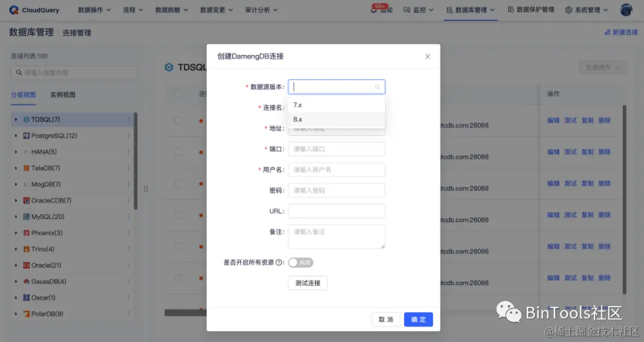Click the Oscar icon in tree
Image resolution: width=644 pixels, height=342 pixels.
26,298
